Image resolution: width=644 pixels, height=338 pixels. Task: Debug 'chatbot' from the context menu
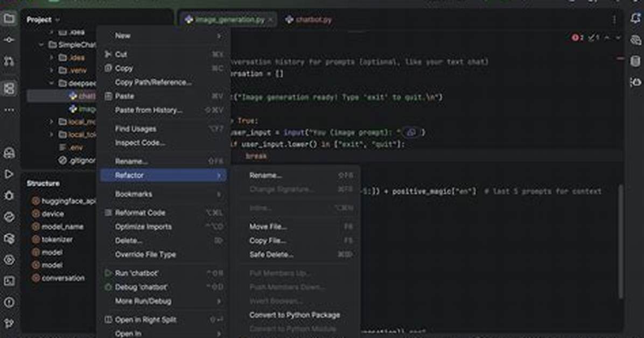164,287
